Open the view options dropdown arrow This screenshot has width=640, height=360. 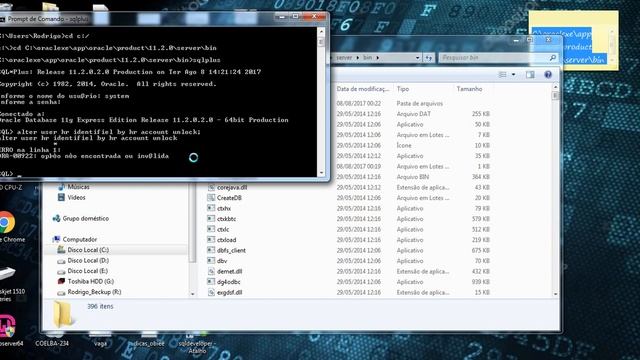[513, 74]
